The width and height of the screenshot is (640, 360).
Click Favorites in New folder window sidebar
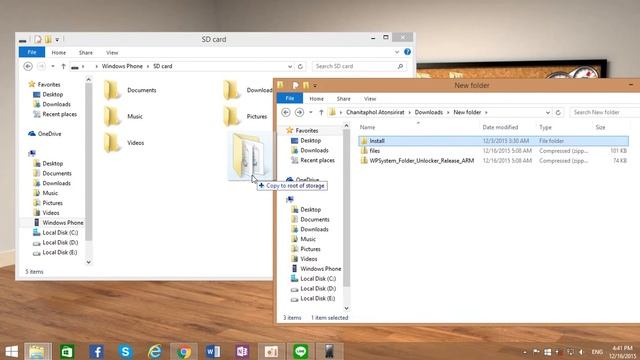302,131
